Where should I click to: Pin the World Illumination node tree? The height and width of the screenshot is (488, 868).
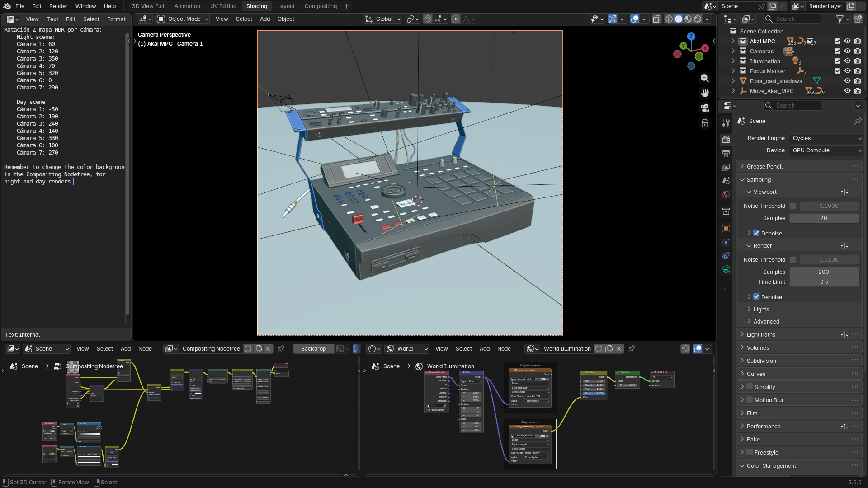click(x=632, y=349)
